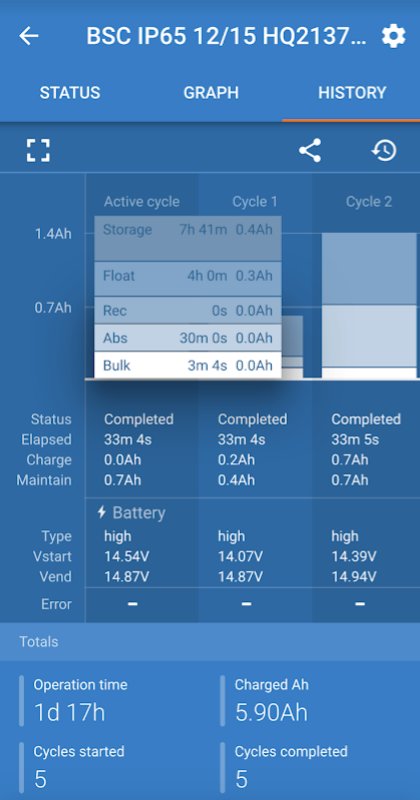Tap the Charged Ah total value
420x800 pixels.
271,712
